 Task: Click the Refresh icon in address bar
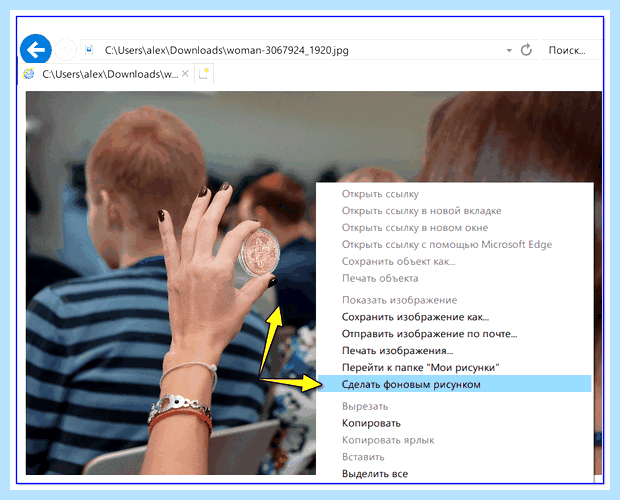point(526,50)
